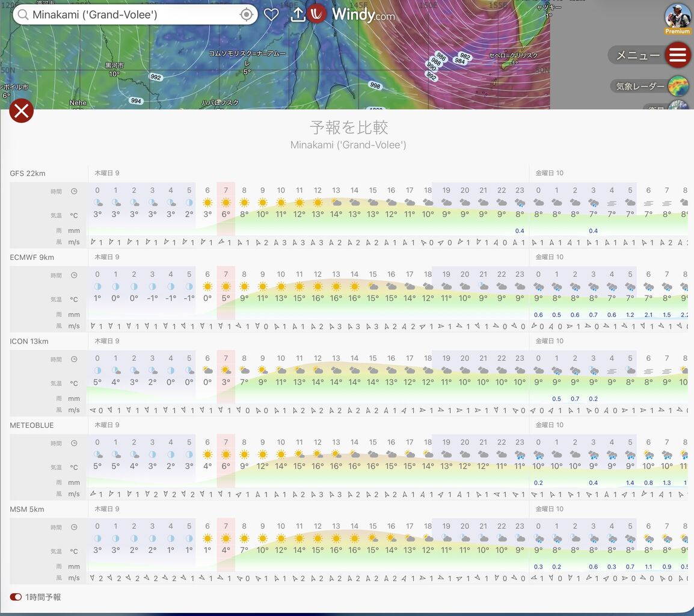
Task: Click the GFS row clock icon
Action: click(x=74, y=191)
